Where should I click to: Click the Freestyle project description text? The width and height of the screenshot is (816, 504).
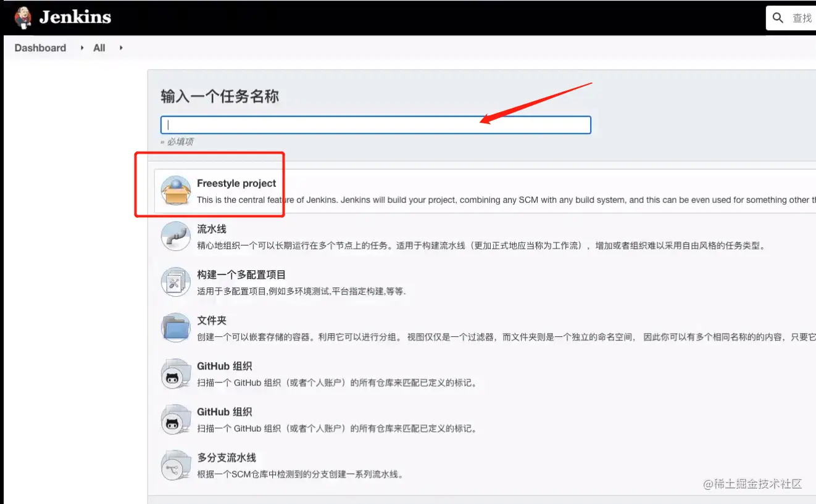pos(506,200)
